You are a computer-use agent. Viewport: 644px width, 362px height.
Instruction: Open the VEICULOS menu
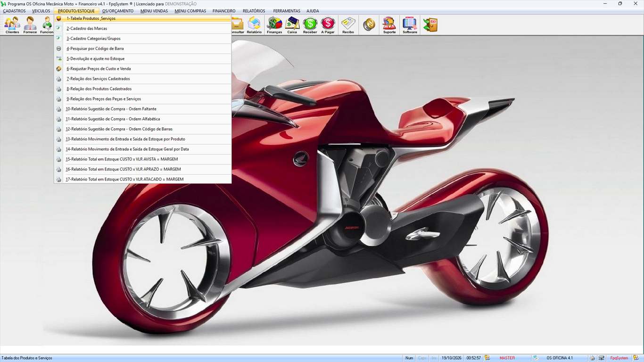point(41,11)
